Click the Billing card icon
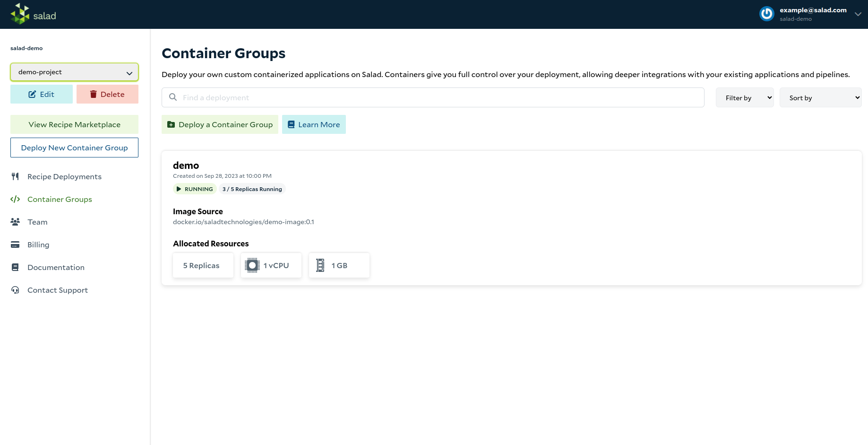The height and width of the screenshot is (445, 868). pyautogui.click(x=15, y=244)
